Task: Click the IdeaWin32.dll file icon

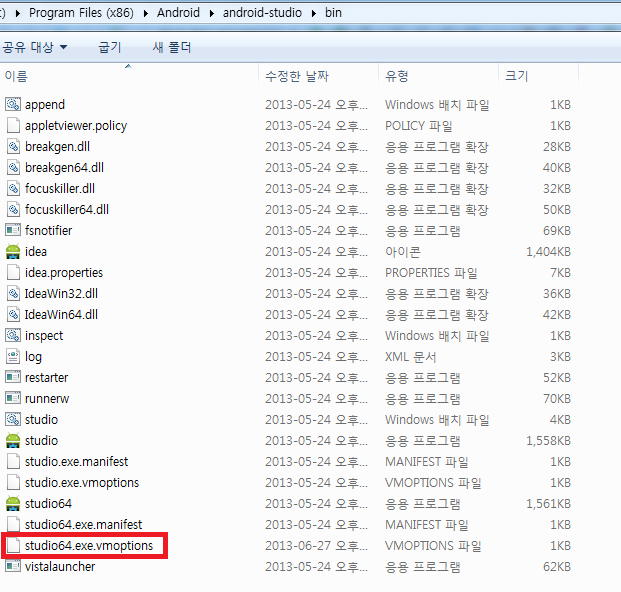Action: pos(13,293)
